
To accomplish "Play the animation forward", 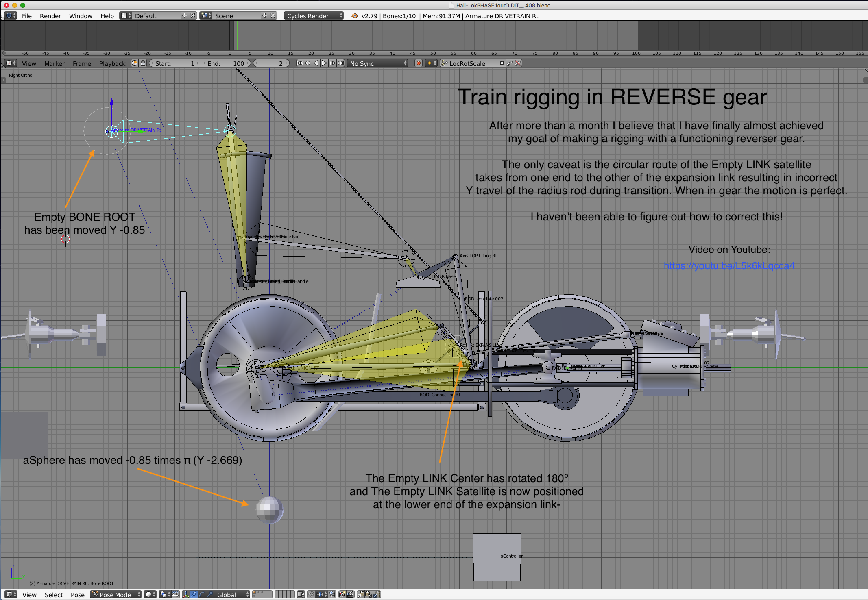I will click(x=324, y=63).
